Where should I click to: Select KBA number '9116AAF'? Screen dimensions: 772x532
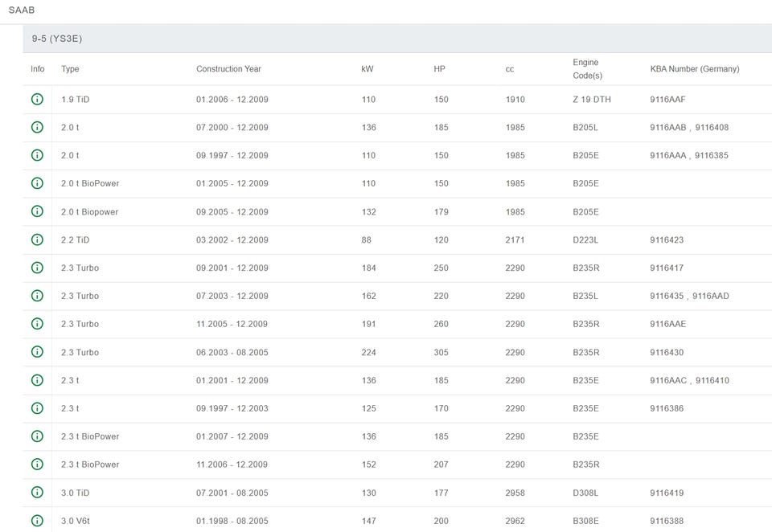pos(667,100)
